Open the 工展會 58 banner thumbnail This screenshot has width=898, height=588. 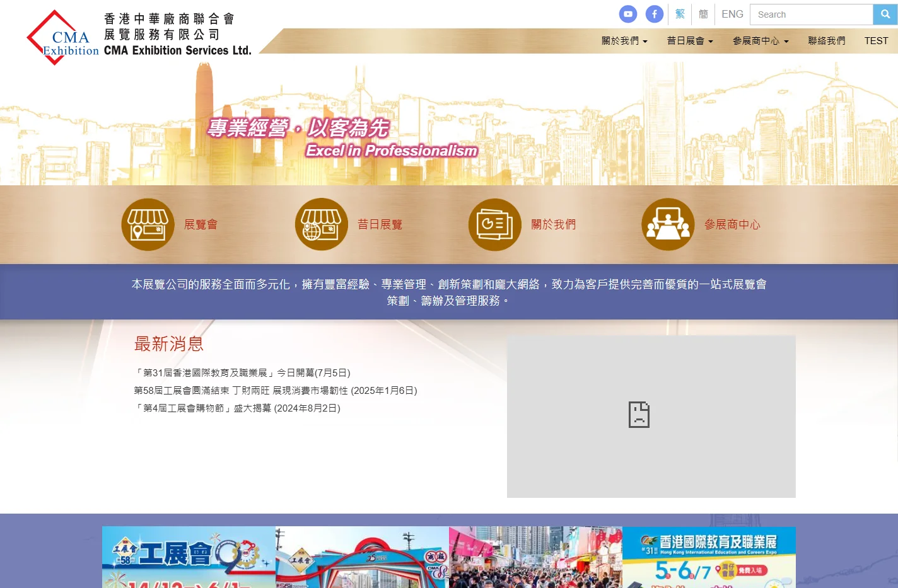(x=189, y=557)
